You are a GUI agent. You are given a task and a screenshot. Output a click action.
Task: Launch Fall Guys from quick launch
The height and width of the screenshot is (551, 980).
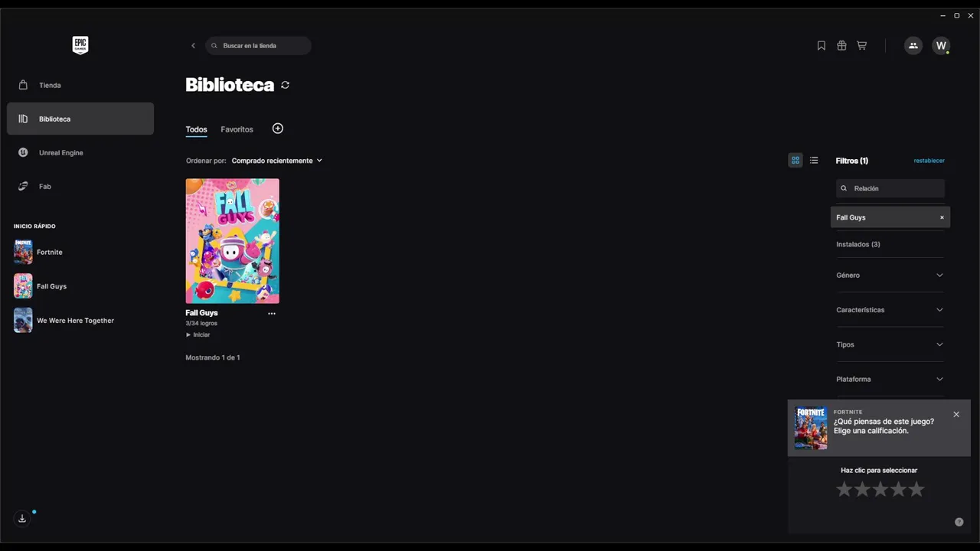[41, 286]
